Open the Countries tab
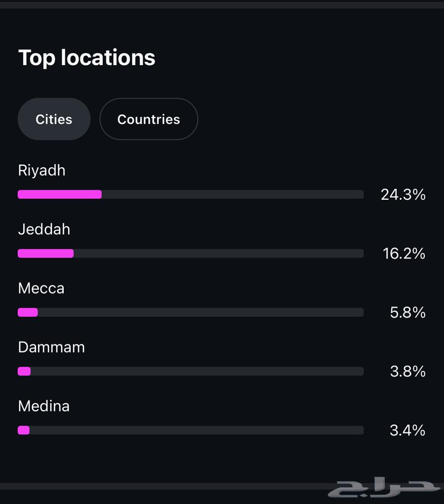 [148, 119]
